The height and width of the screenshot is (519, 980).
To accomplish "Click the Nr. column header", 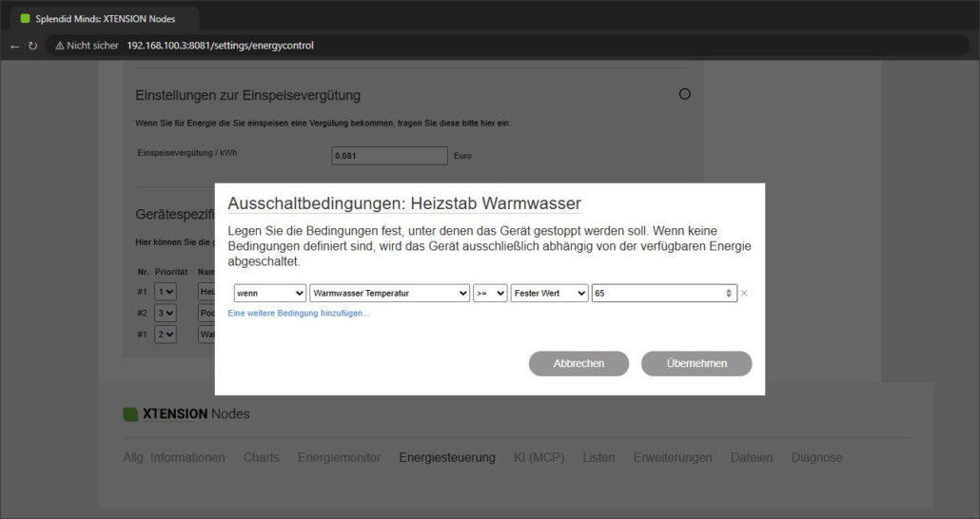I will (143, 272).
